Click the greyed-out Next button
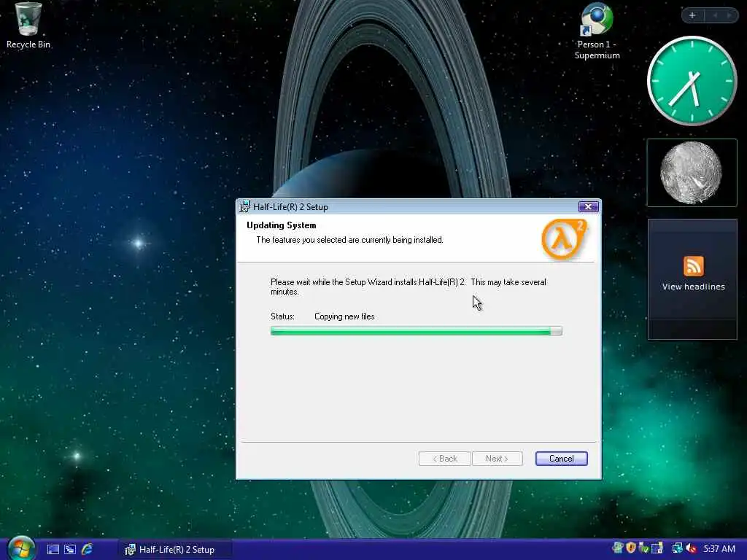This screenshot has height=560, width=747. coord(497,459)
